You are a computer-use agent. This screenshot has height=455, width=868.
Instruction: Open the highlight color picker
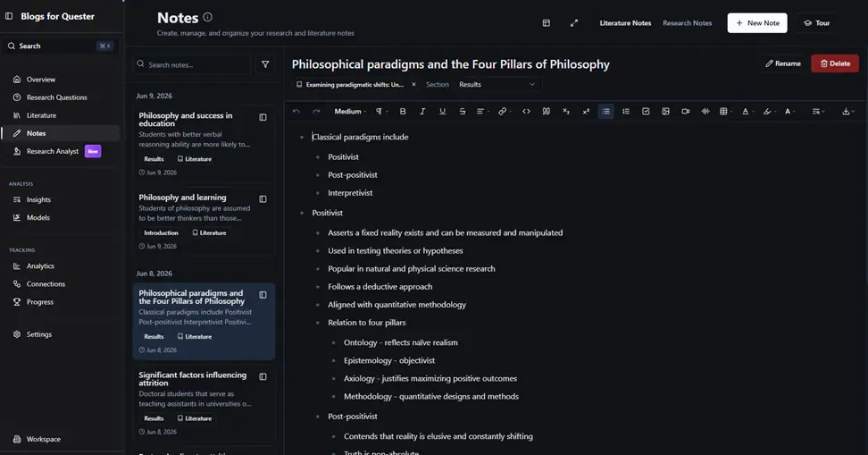pyautogui.click(x=769, y=112)
